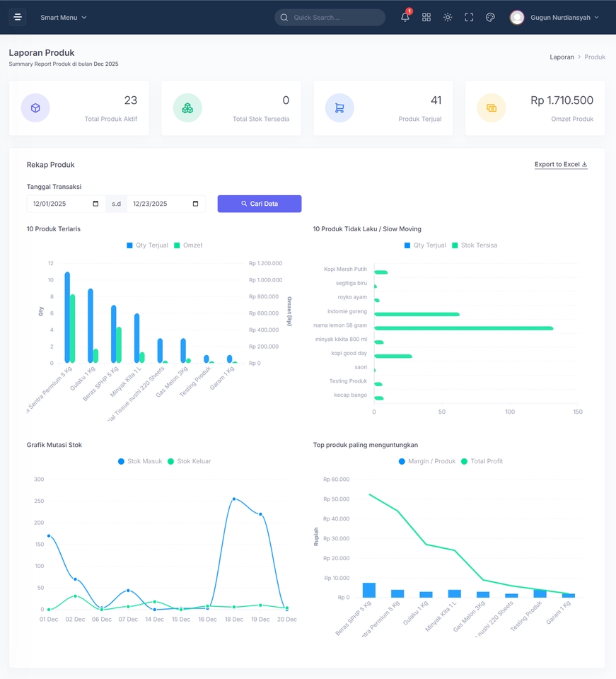Click the Cari Data button
616x679 pixels.
click(x=260, y=204)
